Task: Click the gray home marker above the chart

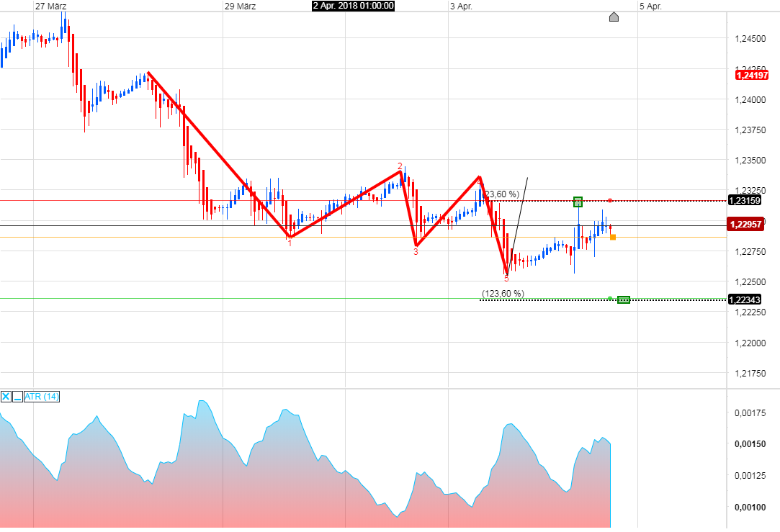Action: click(614, 17)
